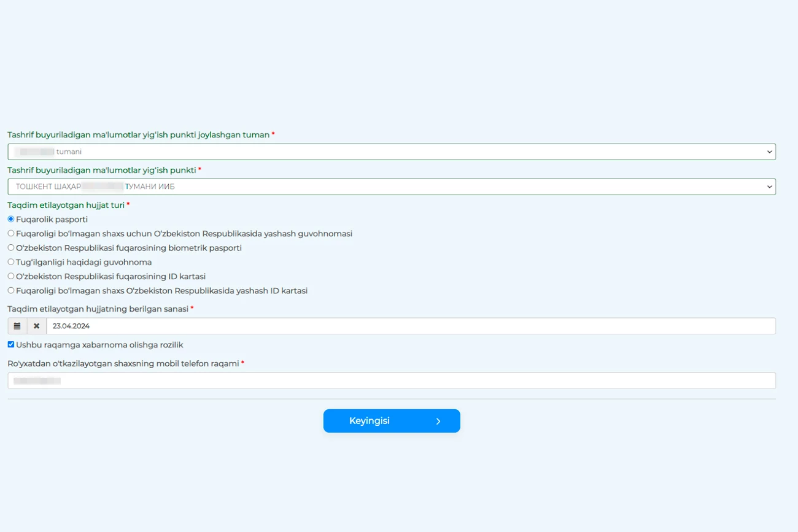Image resolution: width=798 pixels, height=532 pixels.
Task: Toggle Ushbu raqamga xabarnoma olishga rozilik checkbox
Action: 11,345
